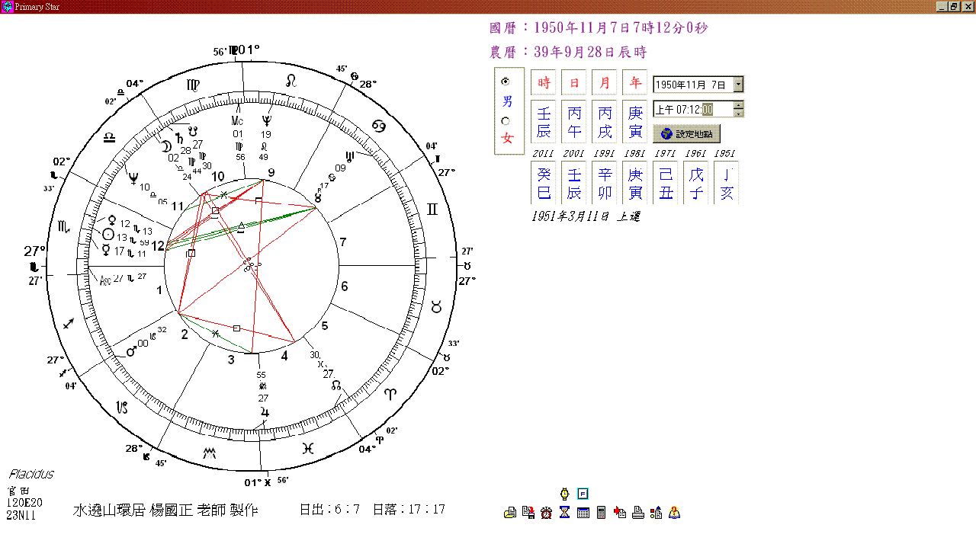Click the printer icon
The width and height of the screenshot is (976, 560).
pos(637,512)
